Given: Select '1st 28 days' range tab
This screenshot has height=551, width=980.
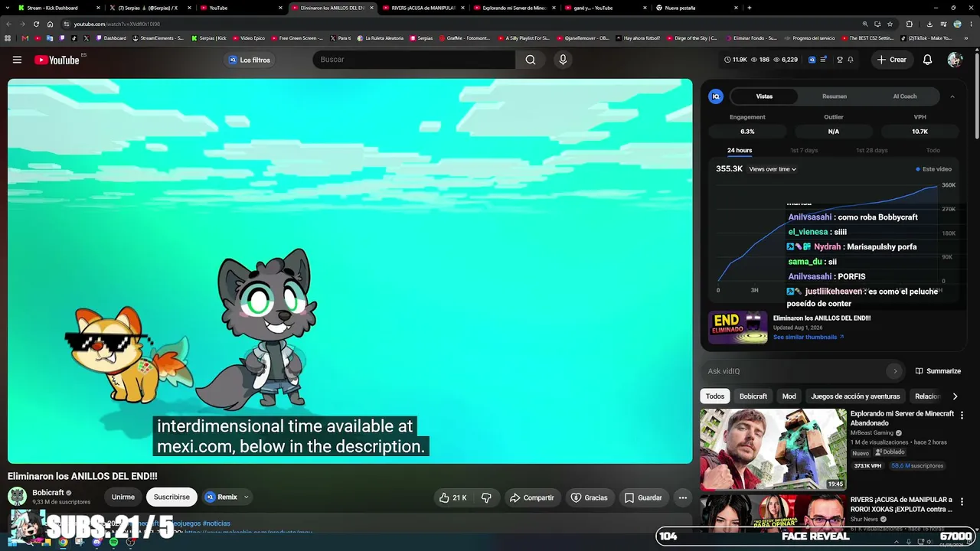Looking at the screenshot, I should coord(872,151).
